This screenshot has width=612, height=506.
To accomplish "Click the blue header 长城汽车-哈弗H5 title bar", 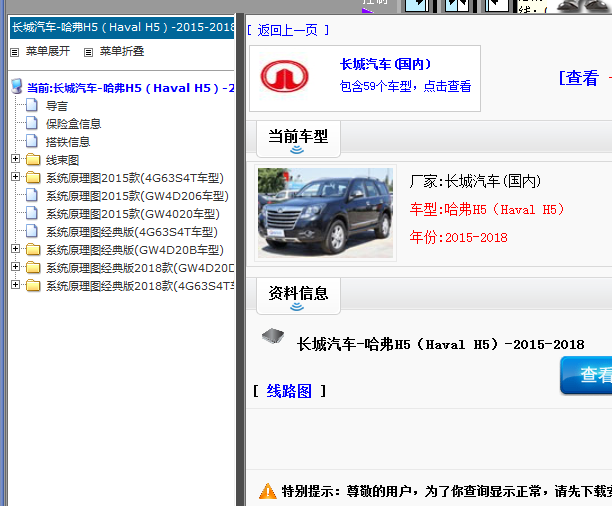I will coord(122,27).
